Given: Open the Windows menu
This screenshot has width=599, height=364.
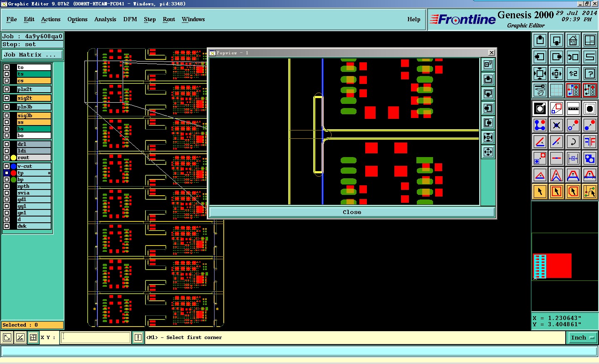Looking at the screenshot, I should click(x=193, y=19).
